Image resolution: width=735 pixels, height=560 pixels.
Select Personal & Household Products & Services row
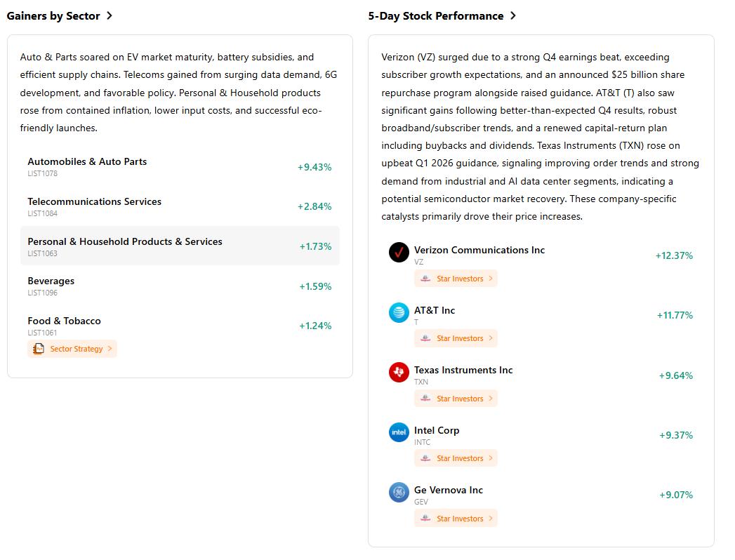(179, 246)
